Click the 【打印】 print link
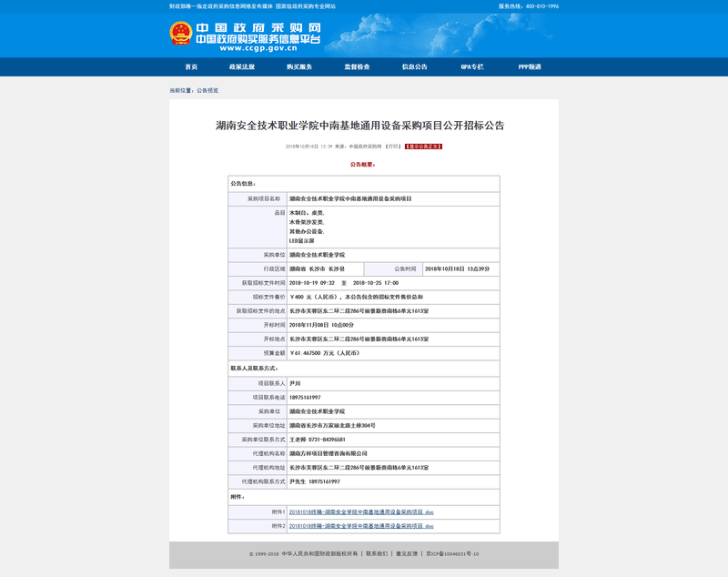This screenshot has height=577, width=728. click(393, 147)
